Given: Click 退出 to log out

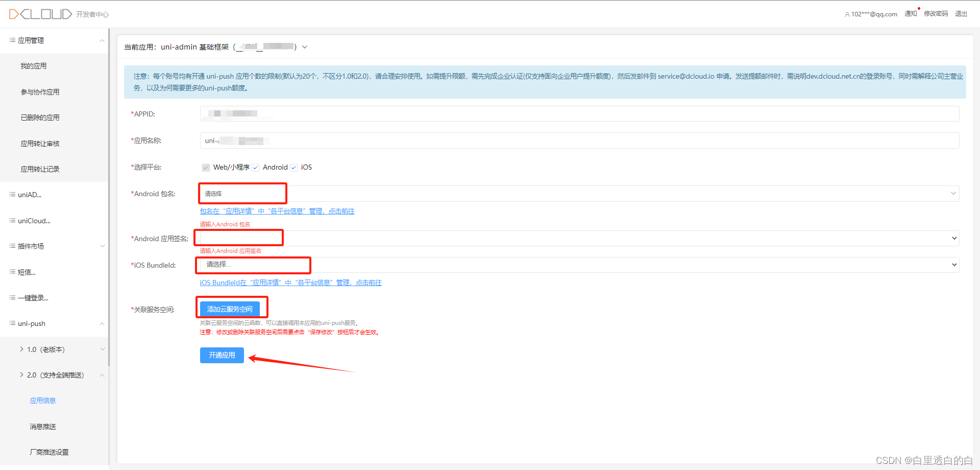Looking at the screenshot, I should pyautogui.click(x=961, y=14).
